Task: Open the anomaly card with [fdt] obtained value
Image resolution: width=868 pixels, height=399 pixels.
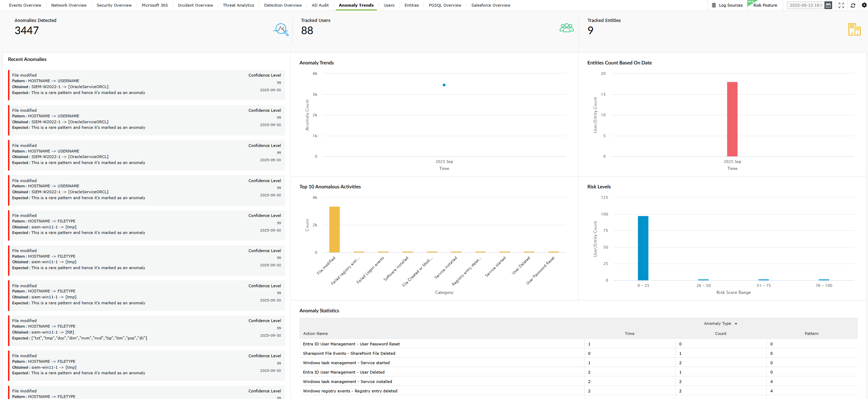Action: coord(147,330)
